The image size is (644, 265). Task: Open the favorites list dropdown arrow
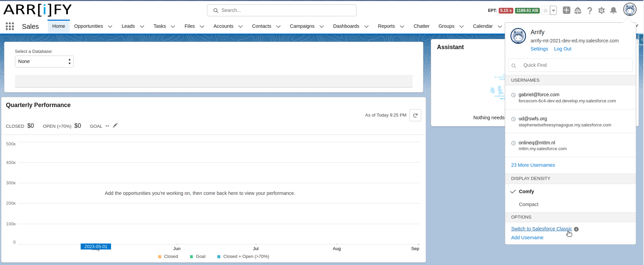click(x=553, y=11)
